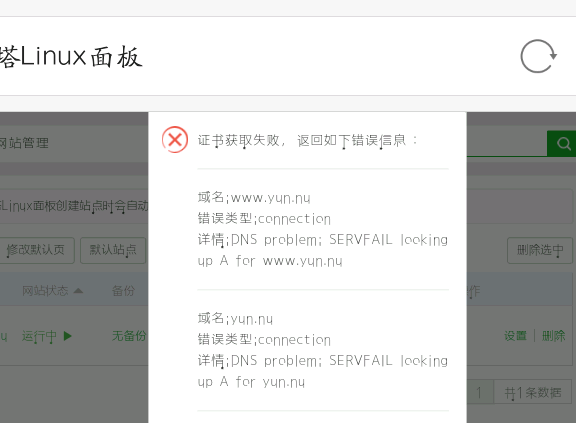Open site 设置 link
The image size is (576, 423).
[x=515, y=336]
